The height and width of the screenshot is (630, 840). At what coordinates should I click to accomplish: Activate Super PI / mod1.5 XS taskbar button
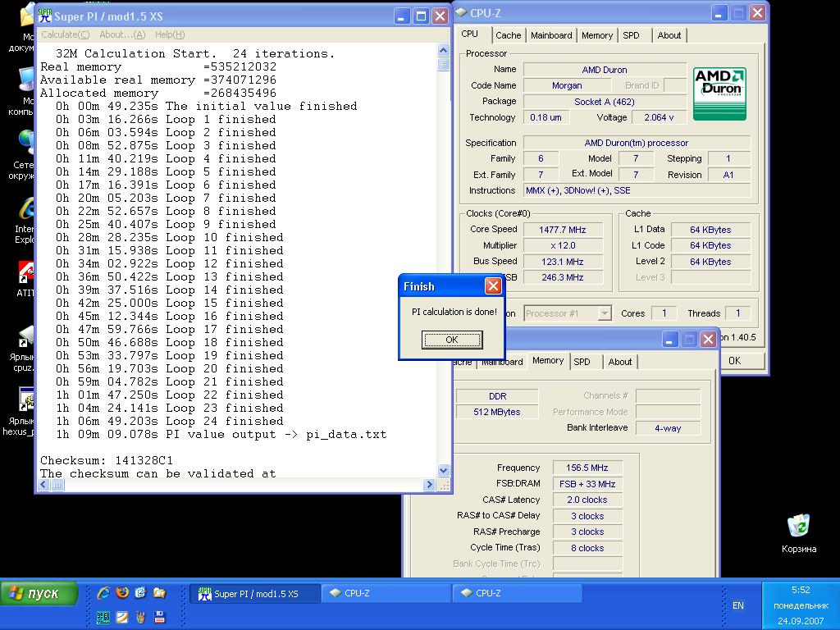pos(255,594)
